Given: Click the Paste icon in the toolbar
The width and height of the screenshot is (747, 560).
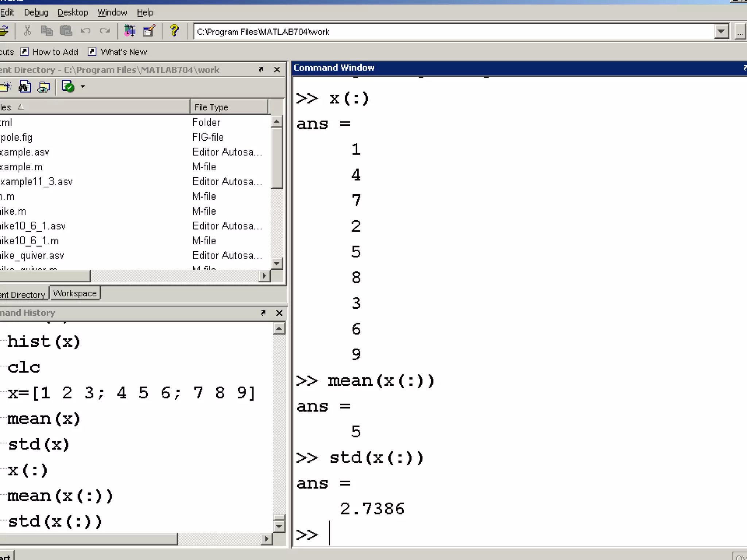Looking at the screenshot, I should (66, 31).
